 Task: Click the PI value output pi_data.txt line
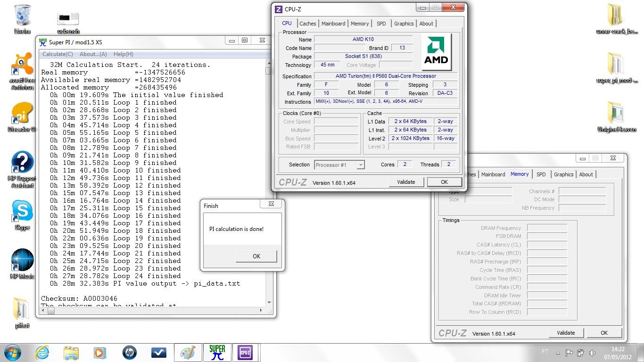(145, 283)
